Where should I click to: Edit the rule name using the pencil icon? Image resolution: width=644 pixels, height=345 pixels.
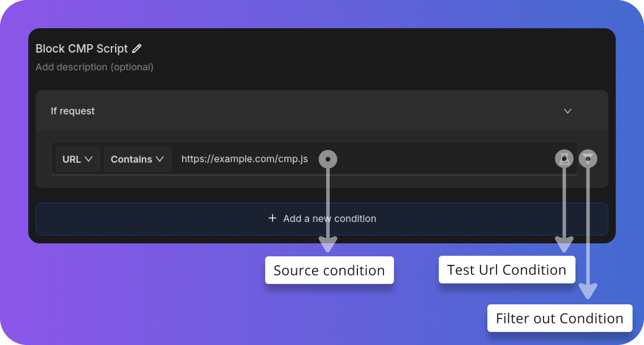136,49
